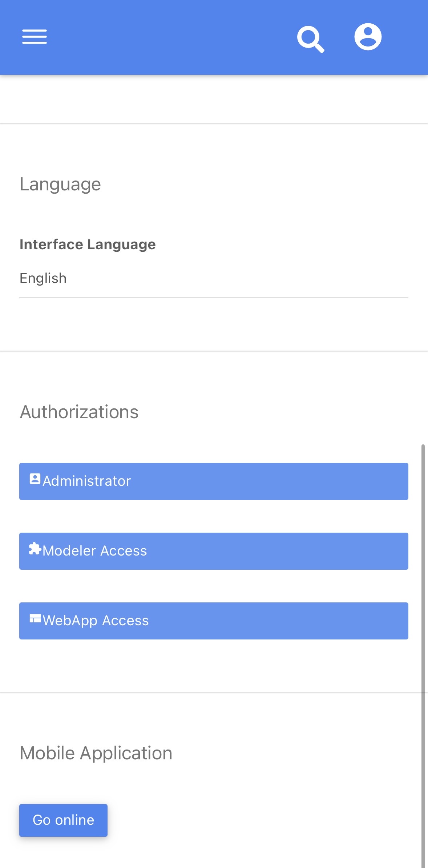Click the divider line above Mobile Application section
The height and width of the screenshot is (868, 428).
click(214, 692)
